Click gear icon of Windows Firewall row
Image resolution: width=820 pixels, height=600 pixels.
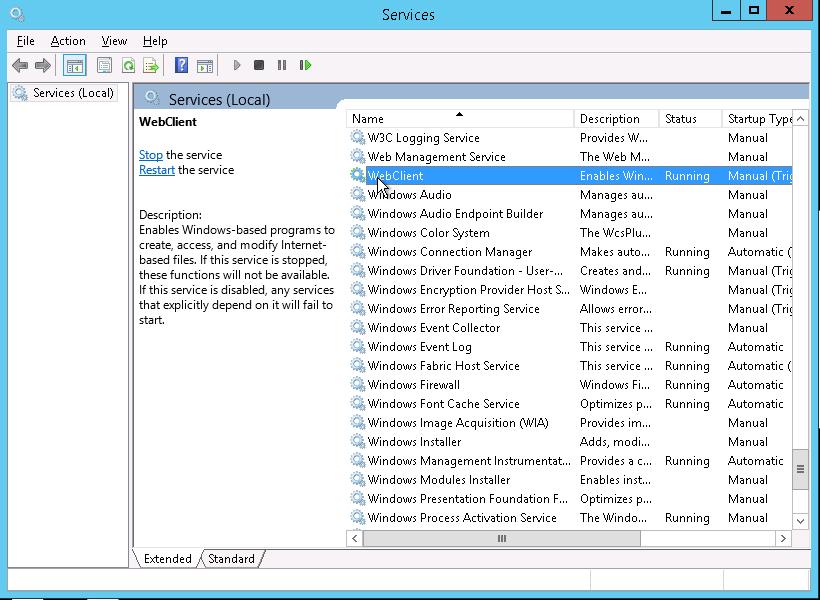[x=358, y=384]
